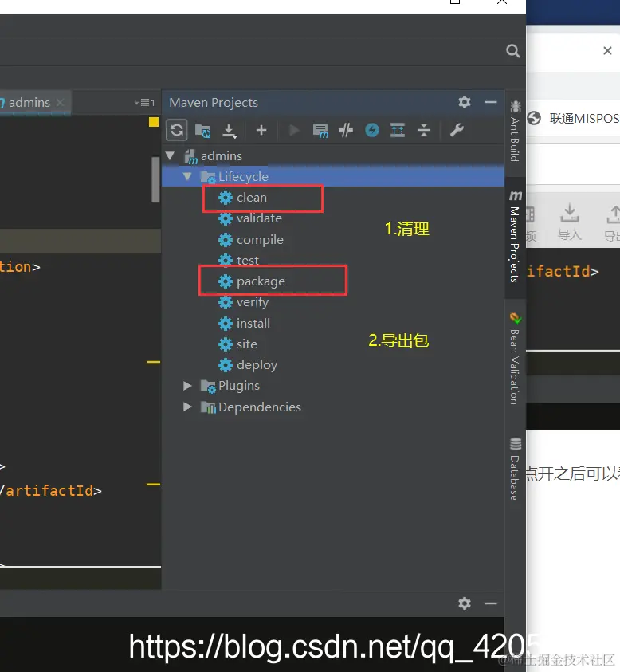Open bottom panel gear settings
620x672 pixels.
click(x=465, y=603)
